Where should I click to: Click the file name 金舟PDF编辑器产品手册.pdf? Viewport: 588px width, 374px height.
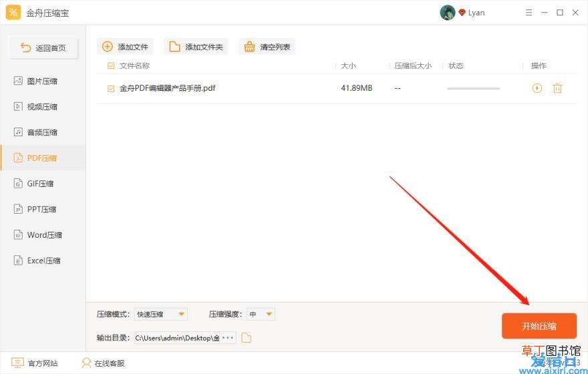167,88
